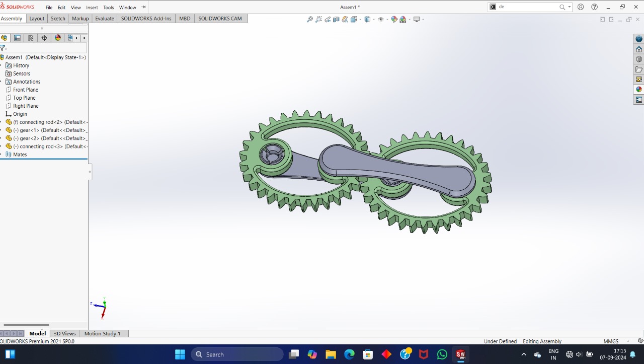Open the SOLIDWORKS CAM tab
644x364 pixels.
220,19
